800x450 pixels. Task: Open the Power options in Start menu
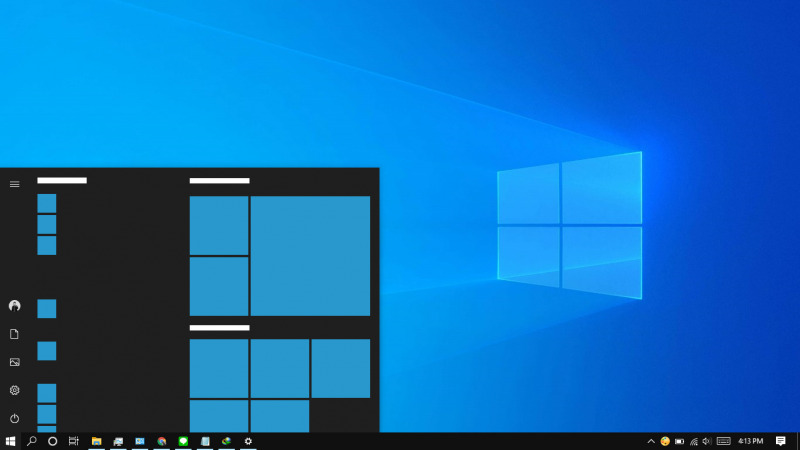coord(14,418)
